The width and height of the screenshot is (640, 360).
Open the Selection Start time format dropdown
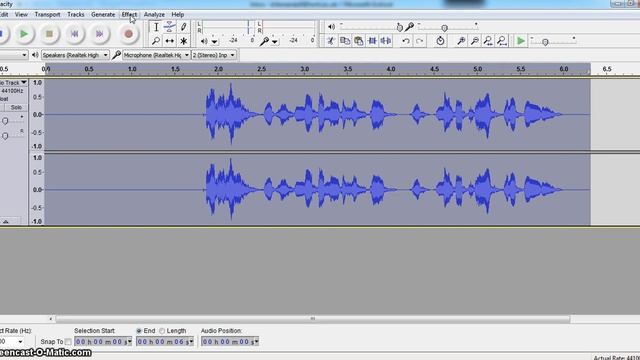130,342
